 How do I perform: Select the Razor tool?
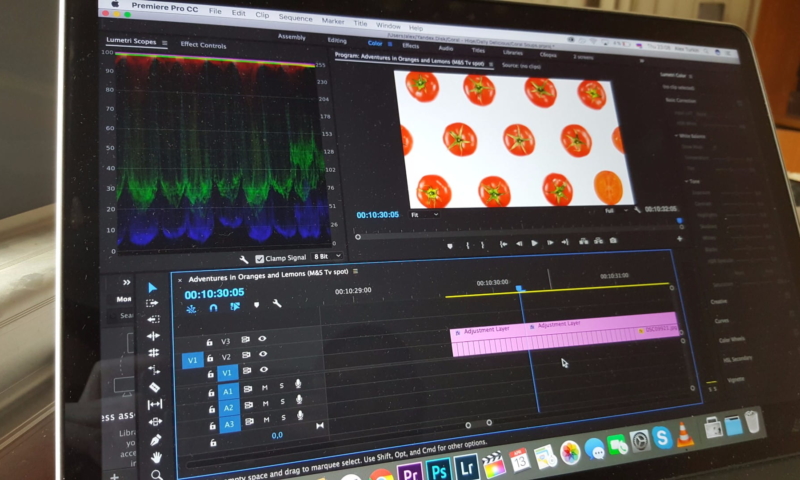click(x=154, y=386)
